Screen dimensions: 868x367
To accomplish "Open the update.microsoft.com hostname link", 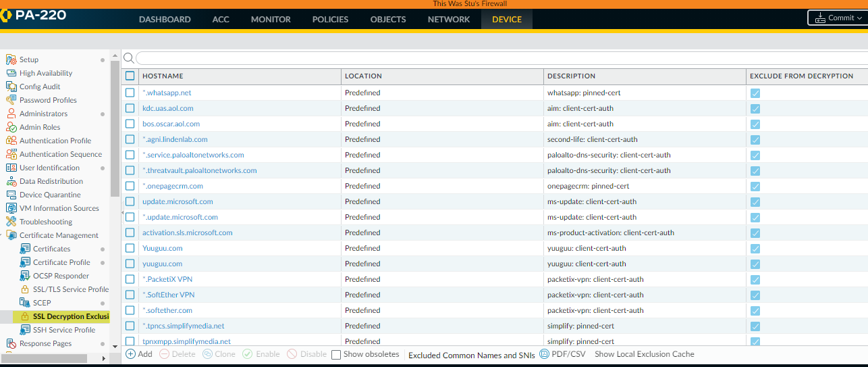I will click(x=178, y=201).
